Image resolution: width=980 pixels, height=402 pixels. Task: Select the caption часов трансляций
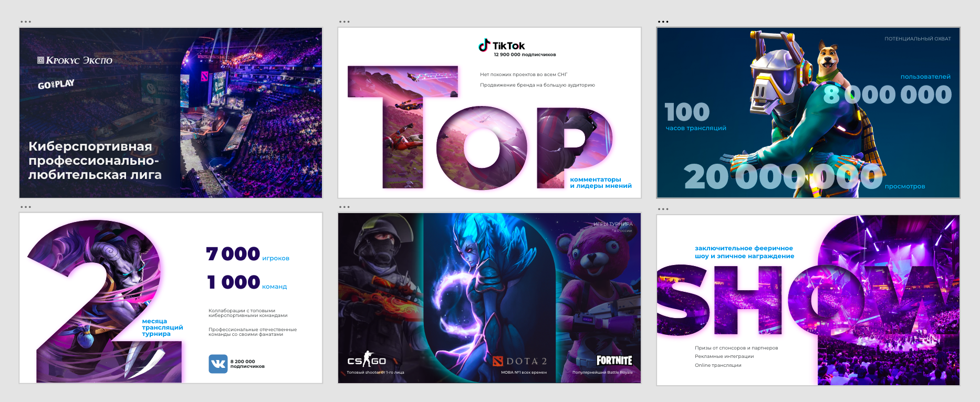pyautogui.click(x=696, y=128)
